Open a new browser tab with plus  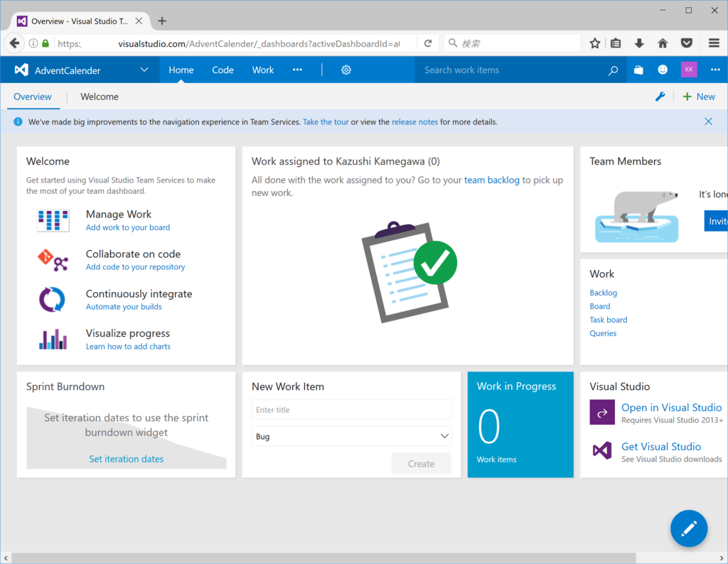162,21
